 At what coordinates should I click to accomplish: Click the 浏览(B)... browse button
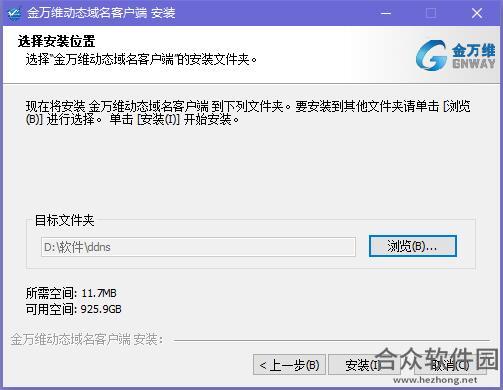pos(413,246)
